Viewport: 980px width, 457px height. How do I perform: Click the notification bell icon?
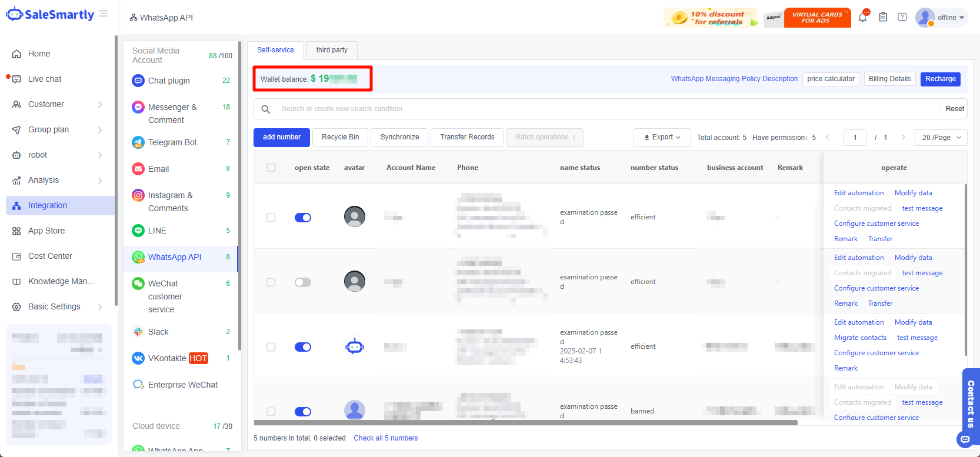862,18
